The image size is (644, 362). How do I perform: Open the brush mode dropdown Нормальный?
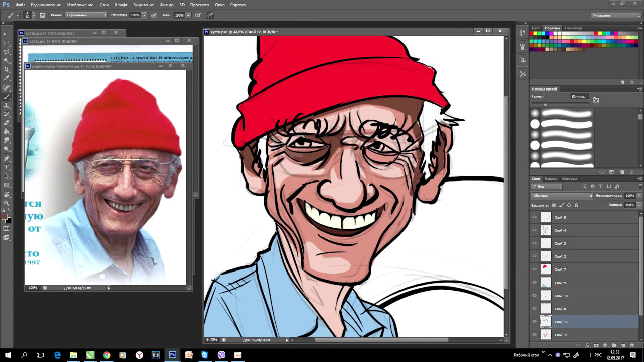coord(86,15)
